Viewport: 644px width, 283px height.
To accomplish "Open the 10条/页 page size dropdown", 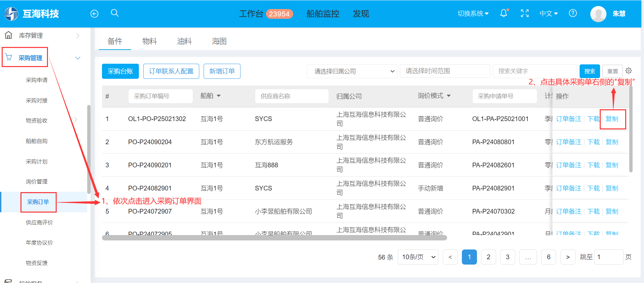I will click(x=418, y=257).
